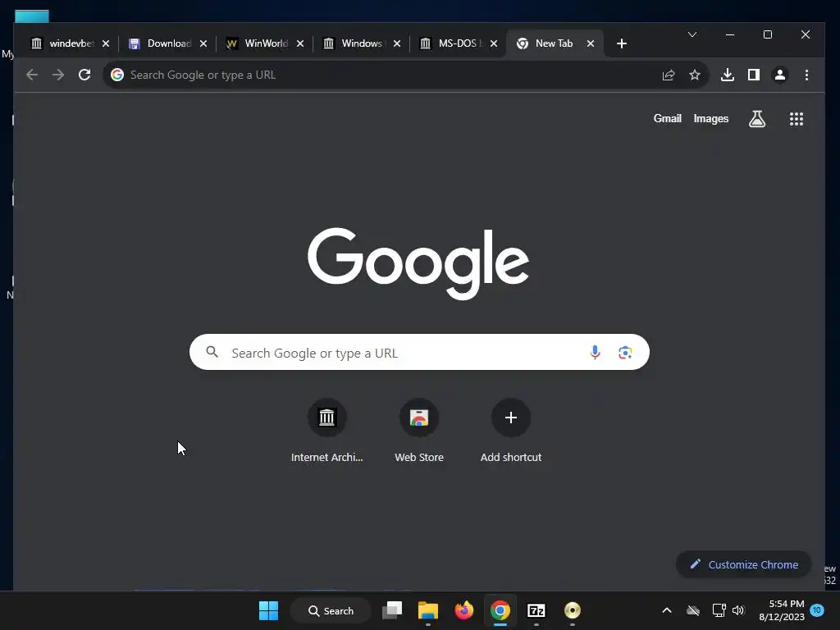Viewport: 840px width, 630px height.
Task: Close the New Tab tab
Action: (591, 43)
